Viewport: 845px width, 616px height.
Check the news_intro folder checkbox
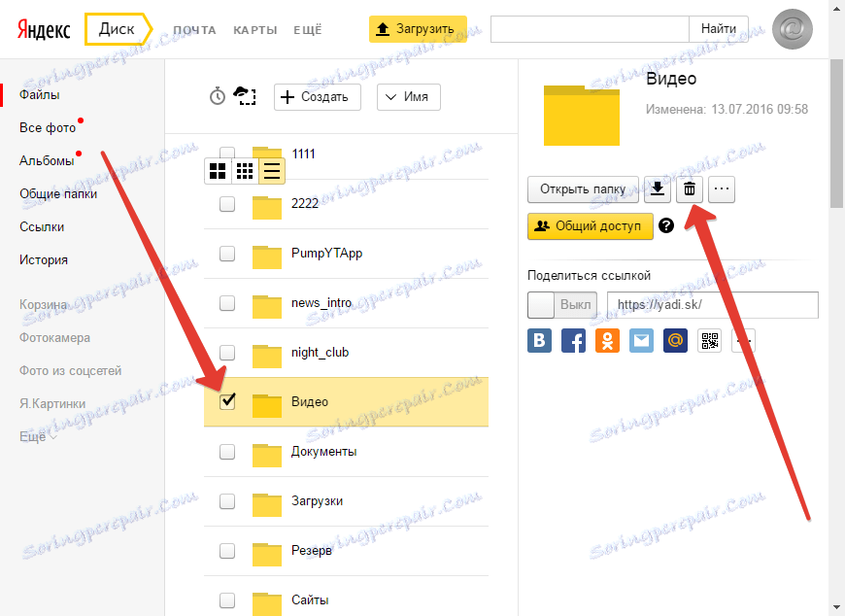227,303
